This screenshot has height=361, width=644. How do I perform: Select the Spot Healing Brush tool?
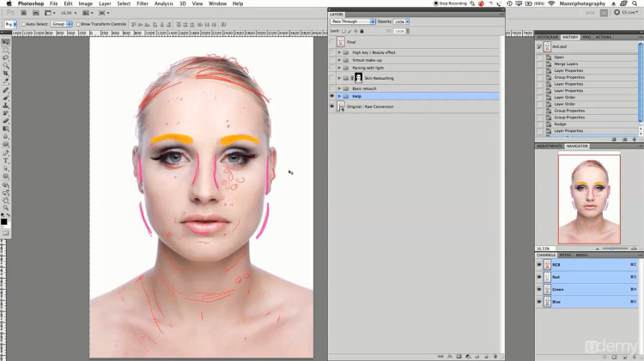(6, 90)
